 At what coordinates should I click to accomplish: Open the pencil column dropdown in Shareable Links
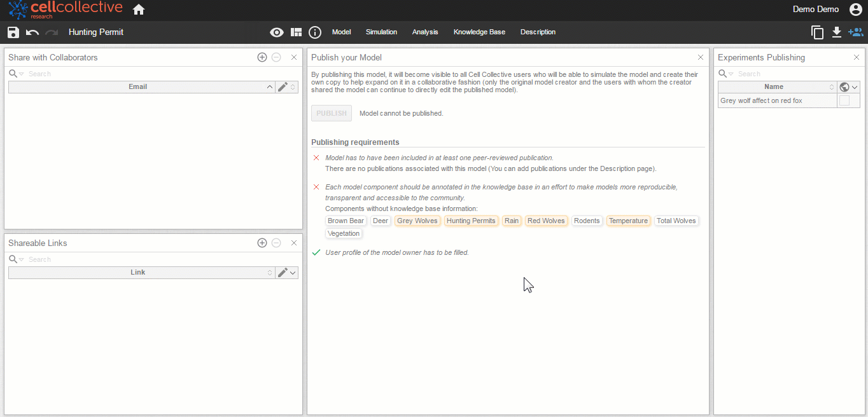[x=293, y=273]
